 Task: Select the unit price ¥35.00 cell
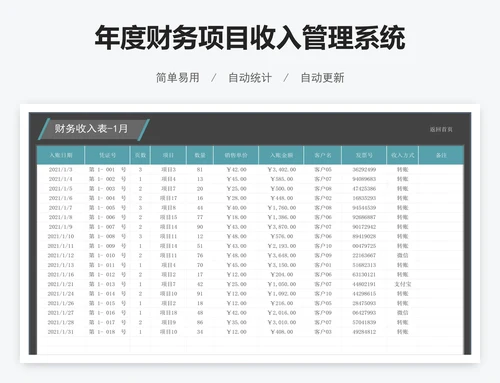tap(236, 322)
